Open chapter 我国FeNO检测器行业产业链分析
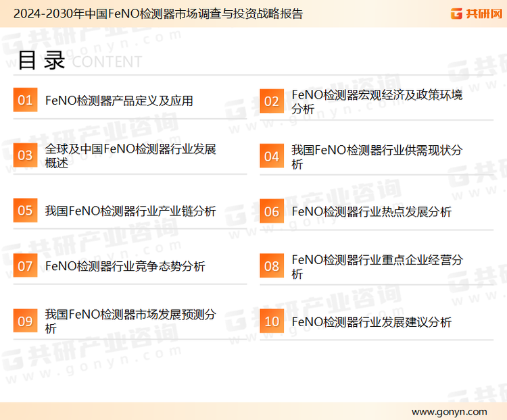This screenshot has width=507, height=420. (130, 211)
